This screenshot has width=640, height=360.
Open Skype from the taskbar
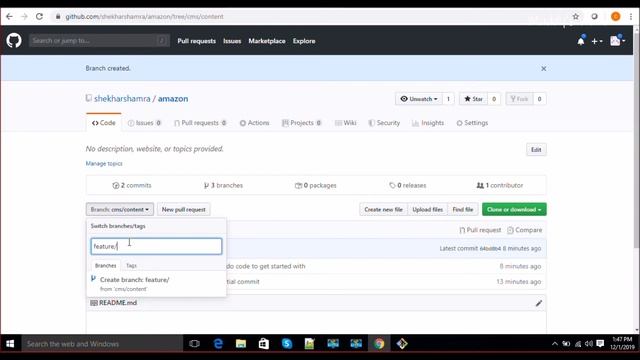click(x=287, y=344)
